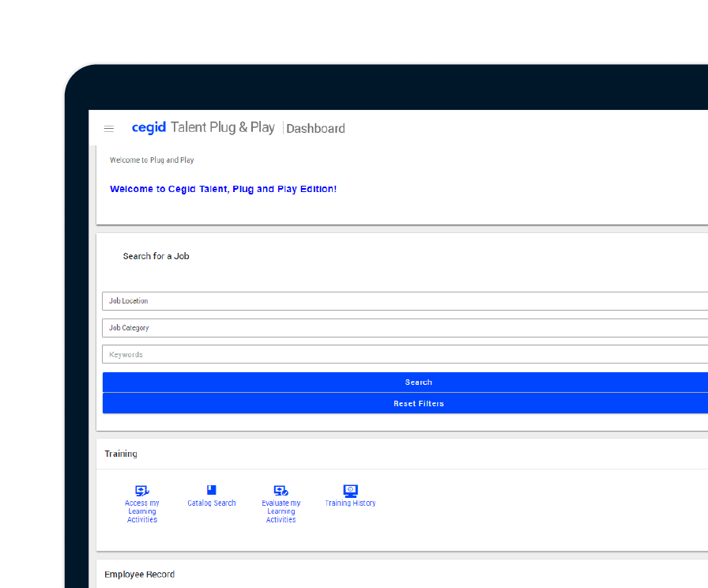
Task: Expand the Job Category dropdown
Action: coord(405,328)
